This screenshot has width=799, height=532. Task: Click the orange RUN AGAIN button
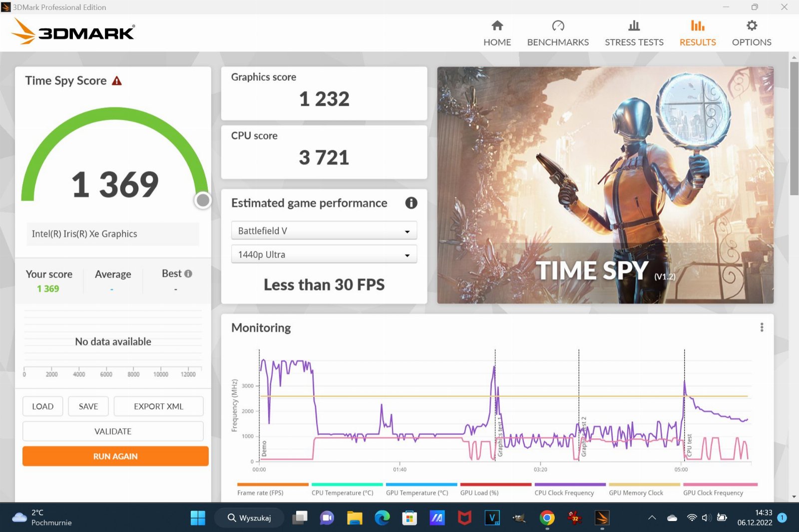tap(115, 456)
